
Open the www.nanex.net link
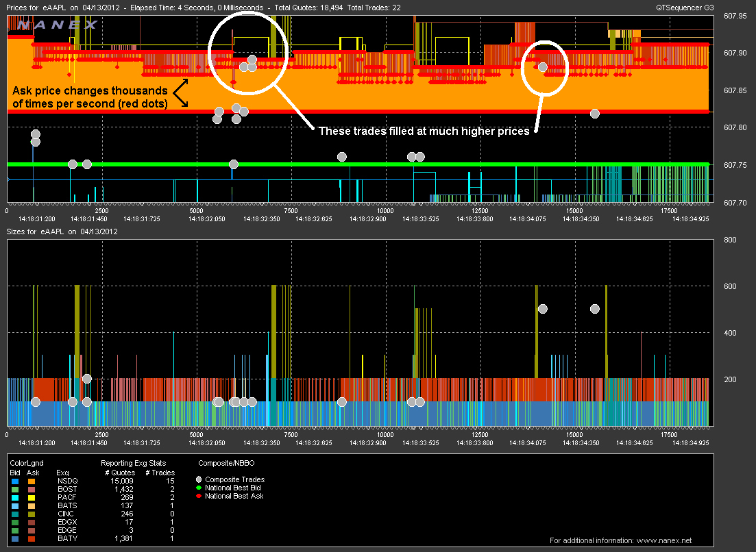pos(664,540)
